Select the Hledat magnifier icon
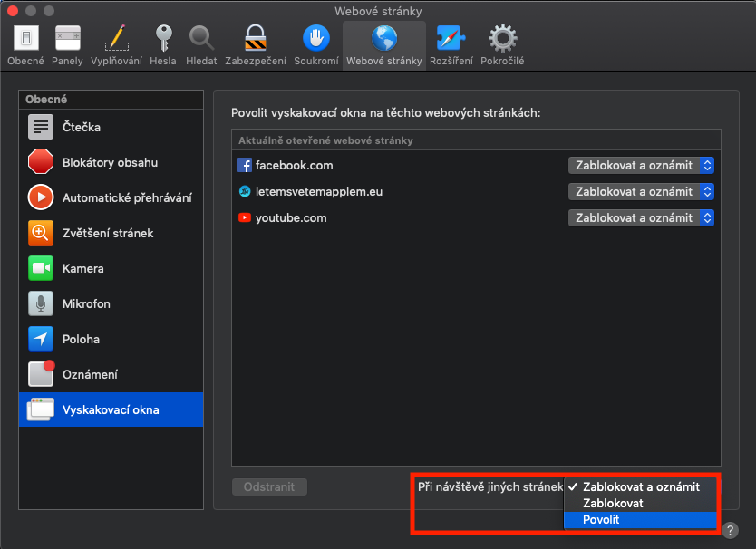This screenshot has width=756, height=549. (x=201, y=44)
